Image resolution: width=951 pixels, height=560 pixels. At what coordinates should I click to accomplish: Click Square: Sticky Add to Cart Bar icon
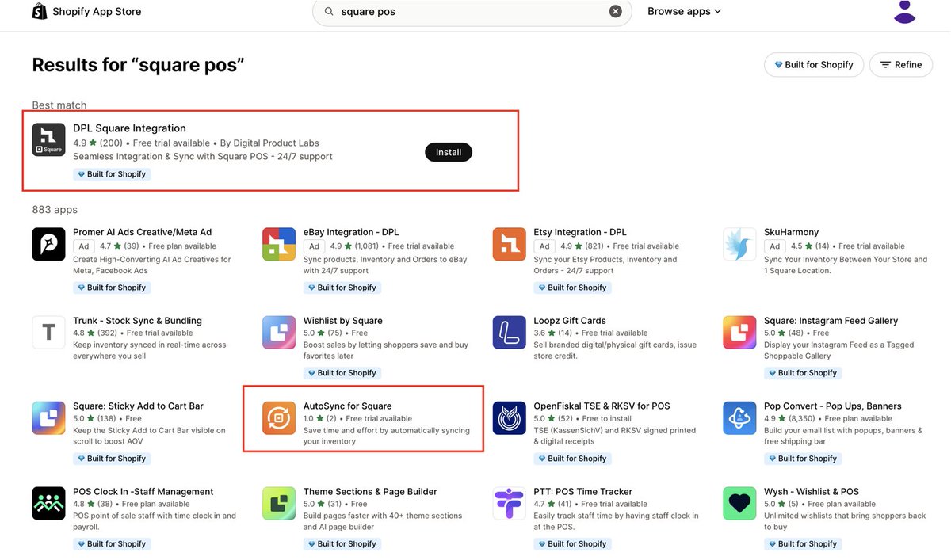point(48,418)
